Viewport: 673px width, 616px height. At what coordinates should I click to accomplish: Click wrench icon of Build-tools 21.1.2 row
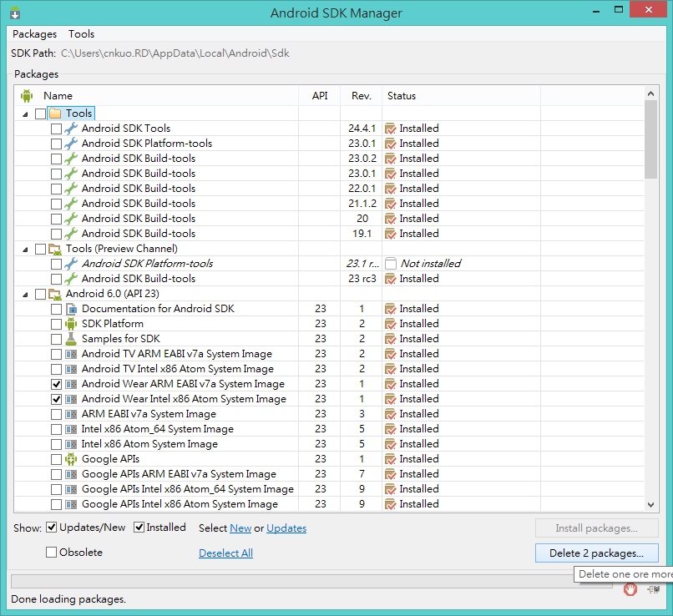point(71,204)
